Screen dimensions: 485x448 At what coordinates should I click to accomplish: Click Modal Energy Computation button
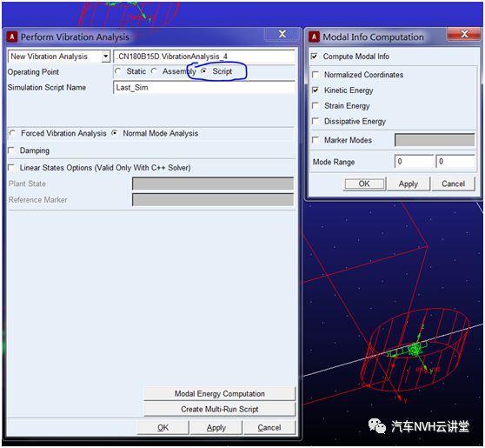coord(220,393)
